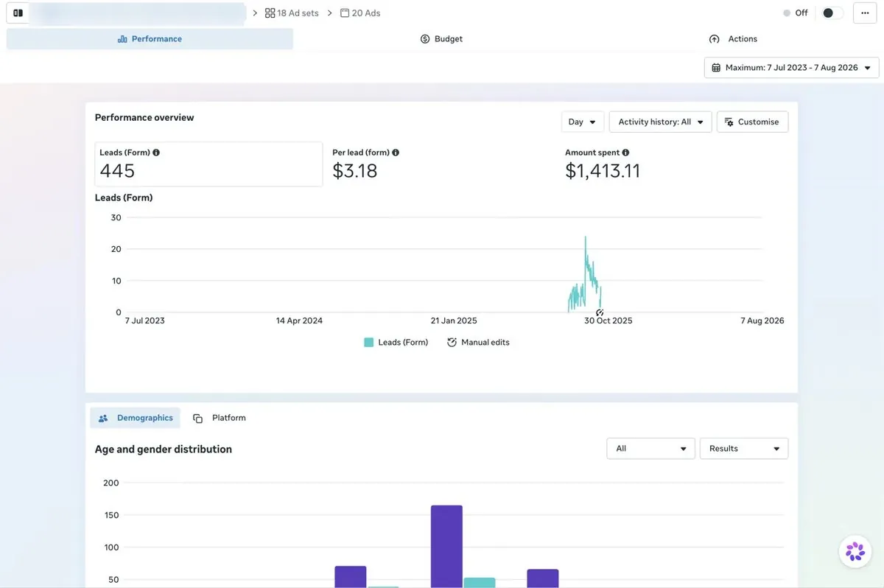Screen dimensions: 884x588
Task: Click the 7 Jul 2023 axis label
Action: pyautogui.click(x=145, y=321)
